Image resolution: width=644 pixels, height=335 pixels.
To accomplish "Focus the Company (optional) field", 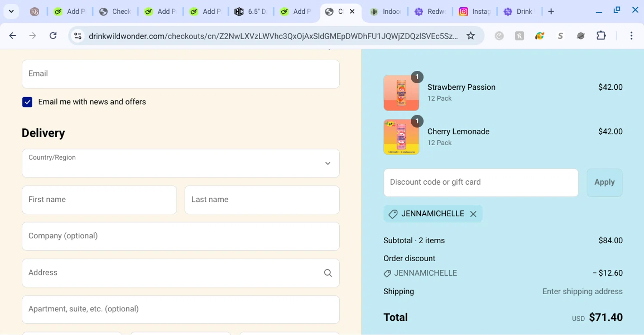I will [x=181, y=236].
